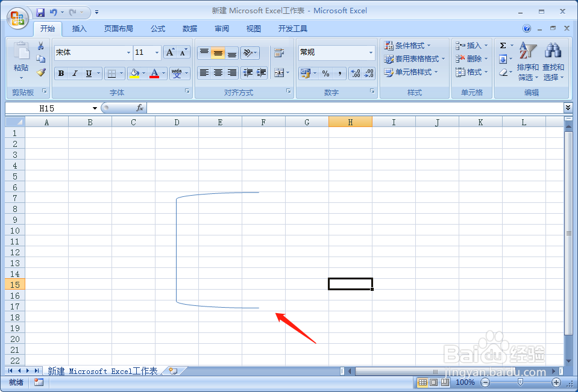Switch to 公式 ribbon tab
Image resolution: width=578 pixels, height=392 pixels.
pyautogui.click(x=158, y=29)
